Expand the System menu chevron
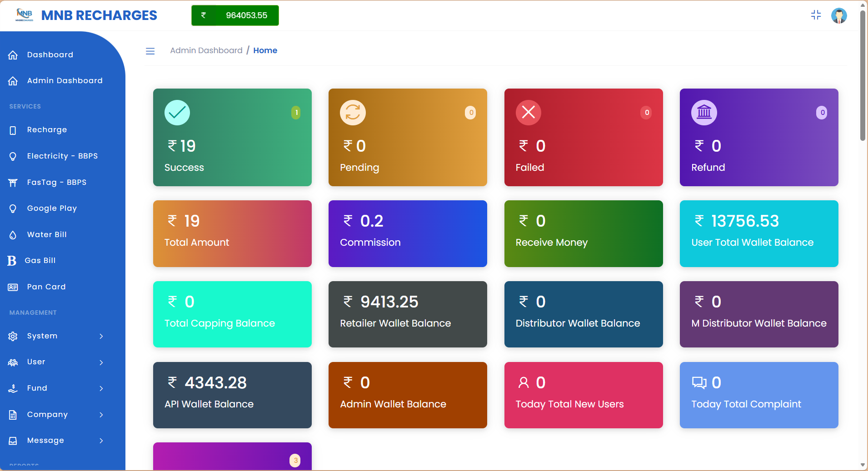Screen dimensions: 868x471 click(x=101, y=336)
